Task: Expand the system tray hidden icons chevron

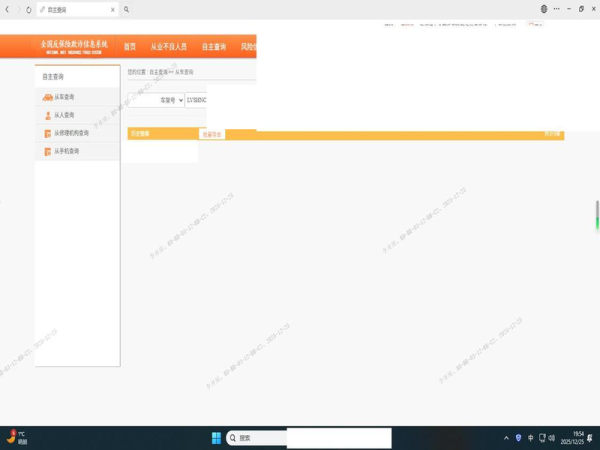Action: pos(506,438)
